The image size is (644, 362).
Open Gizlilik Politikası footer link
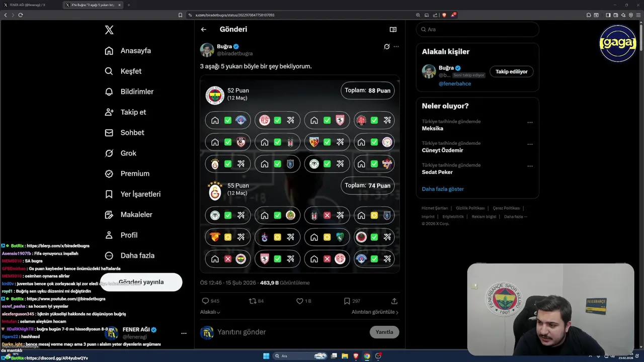pyautogui.click(x=470, y=208)
